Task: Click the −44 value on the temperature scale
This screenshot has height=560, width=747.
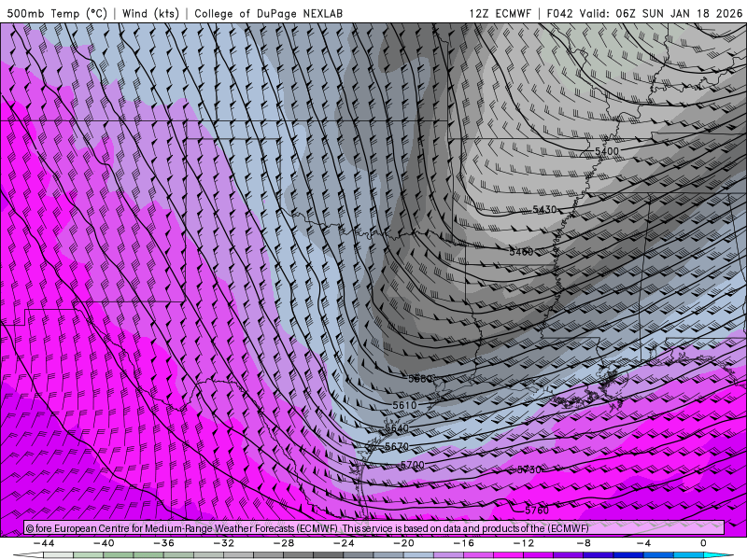Action: click(x=44, y=543)
